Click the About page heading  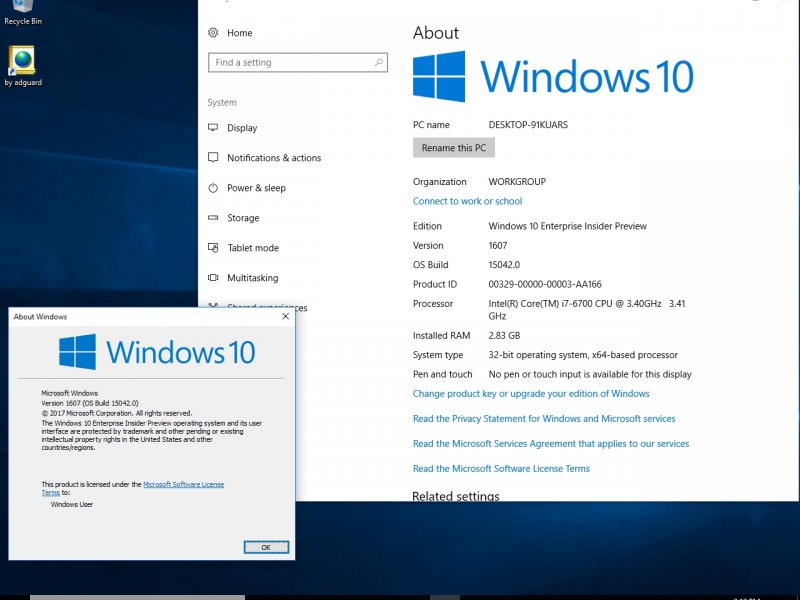tap(436, 33)
